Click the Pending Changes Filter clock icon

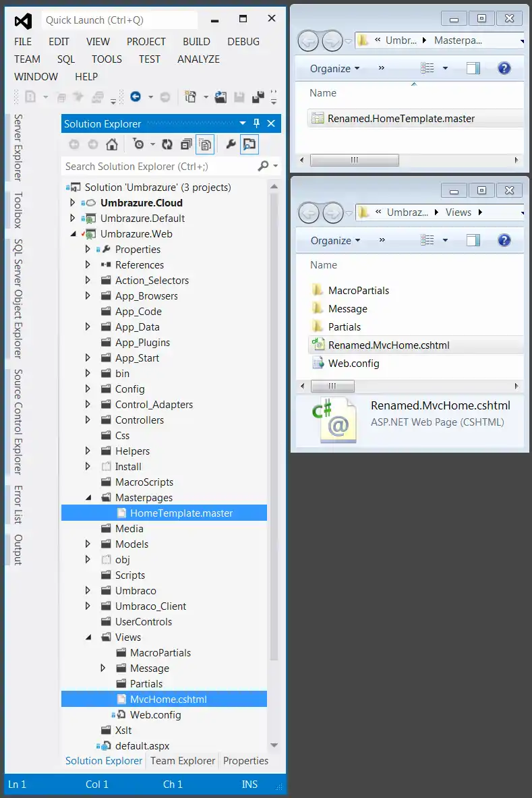click(138, 144)
